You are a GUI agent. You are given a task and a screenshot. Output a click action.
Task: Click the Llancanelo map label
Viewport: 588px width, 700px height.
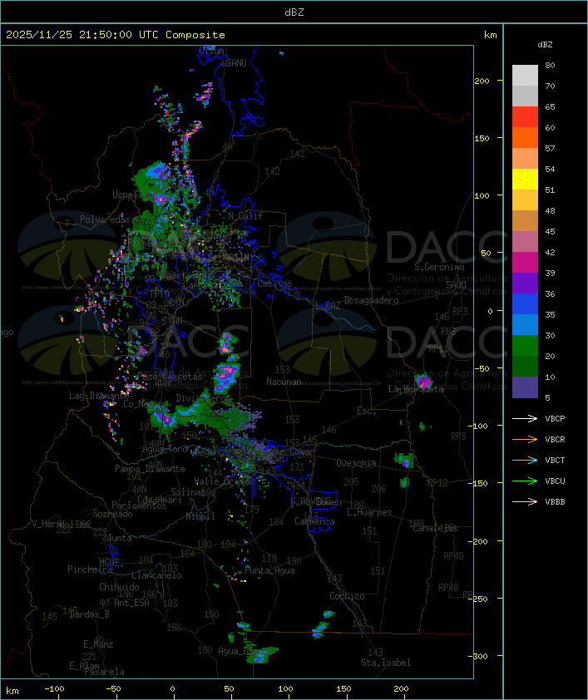click(156, 575)
